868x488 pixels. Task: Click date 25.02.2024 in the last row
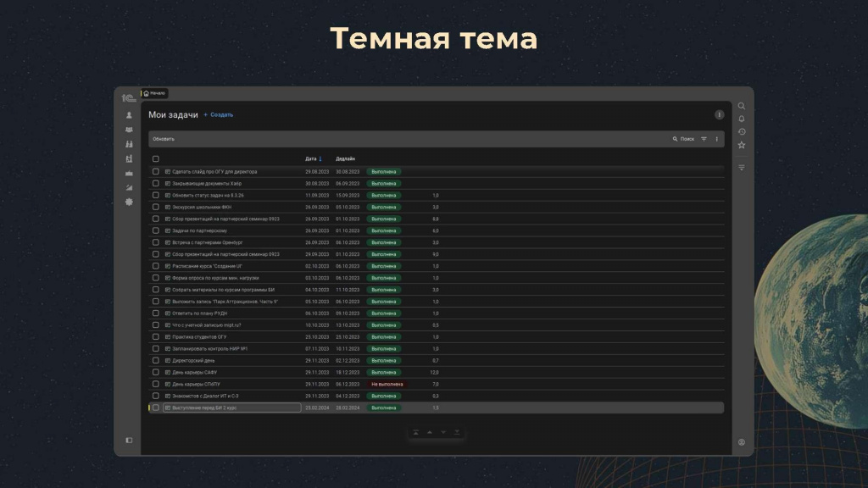[317, 408]
